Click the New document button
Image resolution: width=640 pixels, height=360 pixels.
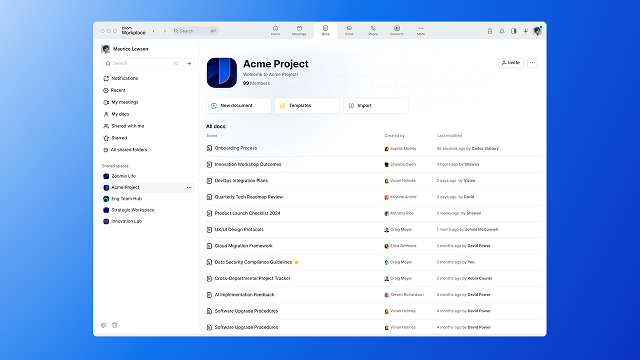coord(238,106)
